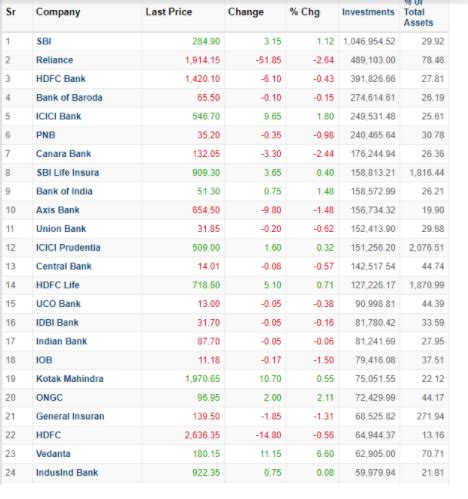Open the Bank of Baroda link
The height and width of the screenshot is (499, 468).
[x=69, y=98]
